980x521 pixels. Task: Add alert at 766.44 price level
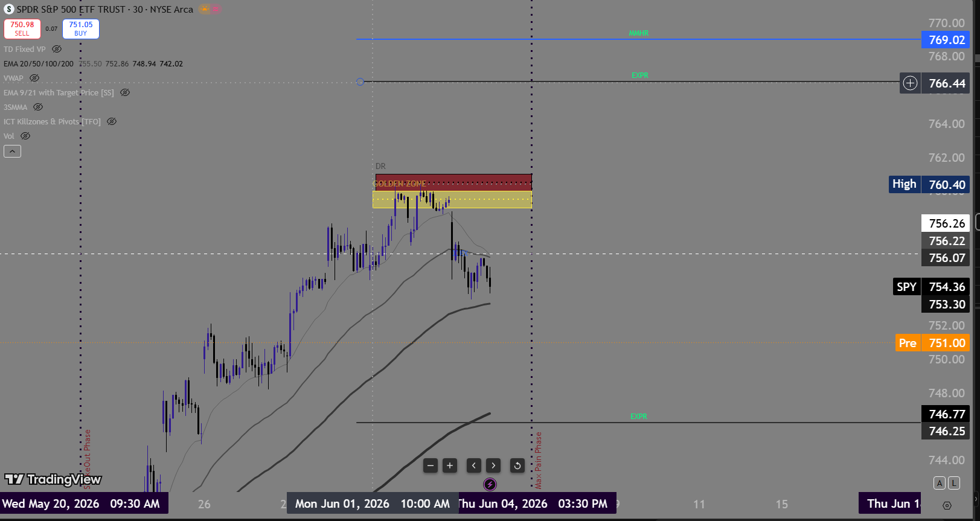(x=910, y=83)
